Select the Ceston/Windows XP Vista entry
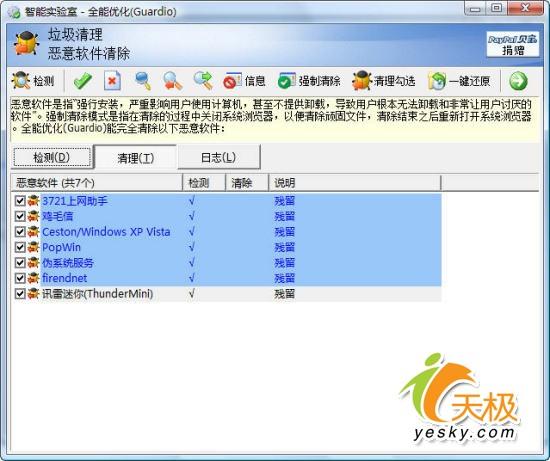 [106, 232]
